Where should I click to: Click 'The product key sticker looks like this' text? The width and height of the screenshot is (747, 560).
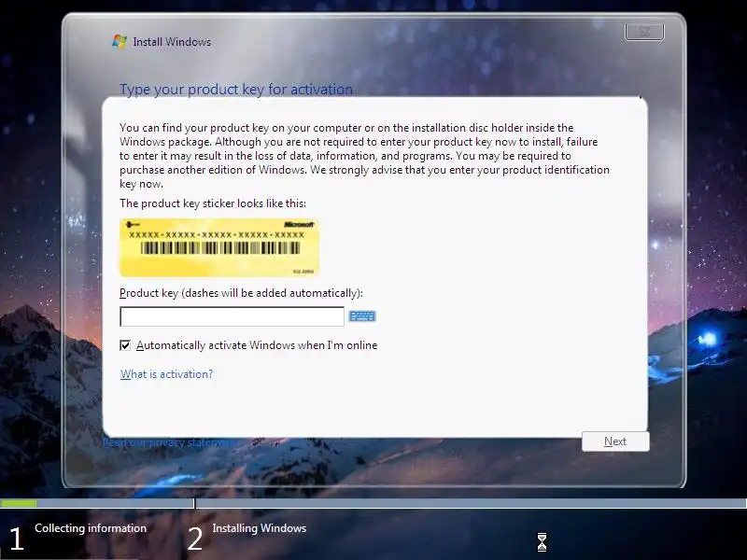point(213,203)
